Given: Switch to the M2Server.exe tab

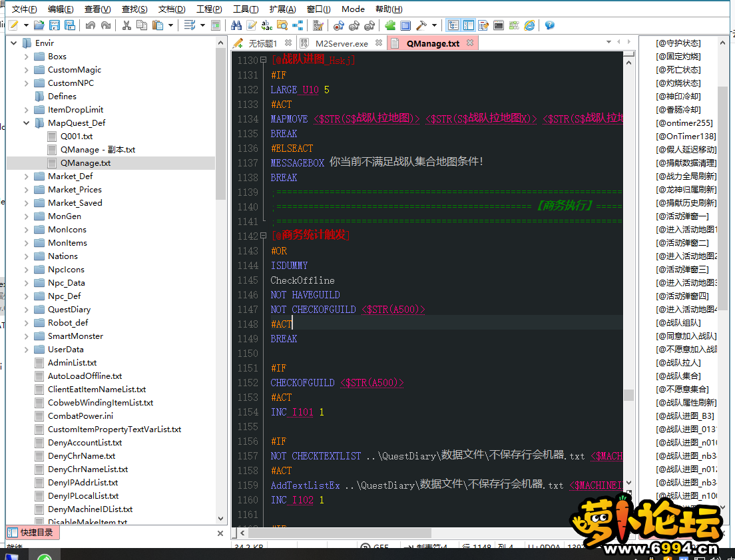Looking at the screenshot, I should [342, 44].
